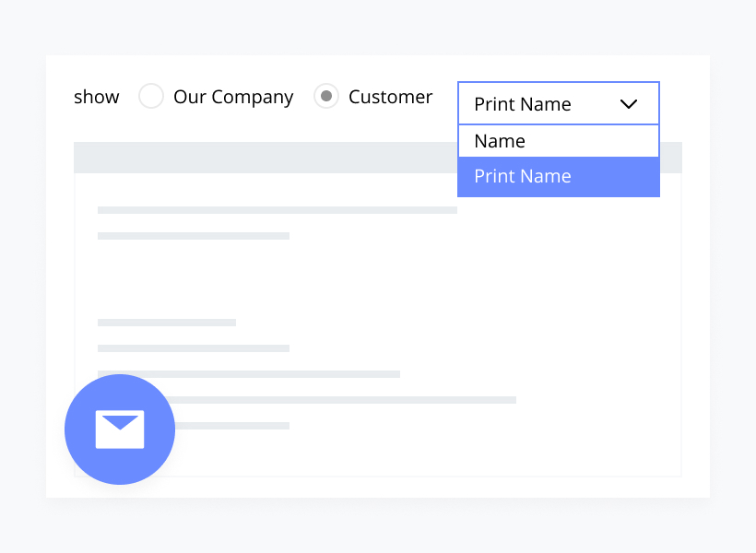Click the longest placeholder line in the preview
The image size is (756, 553).
[369, 400]
